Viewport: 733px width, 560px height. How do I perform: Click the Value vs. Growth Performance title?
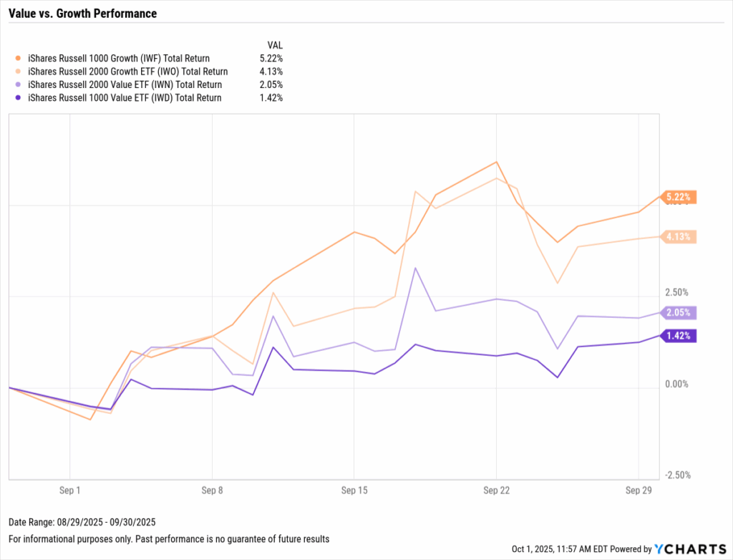point(82,14)
